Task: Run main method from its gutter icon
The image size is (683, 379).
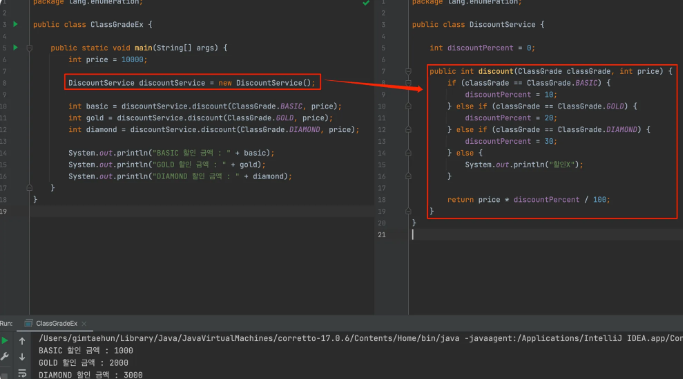Action: (x=16, y=47)
